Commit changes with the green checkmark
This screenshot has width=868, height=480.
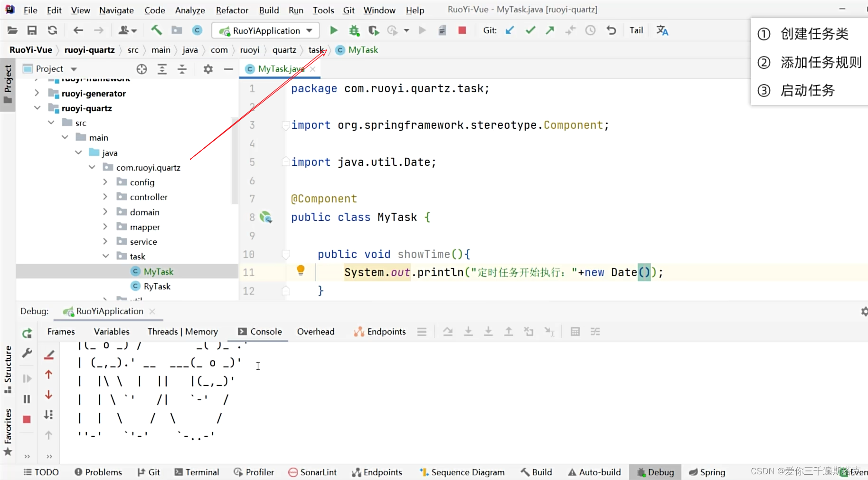pyautogui.click(x=530, y=30)
